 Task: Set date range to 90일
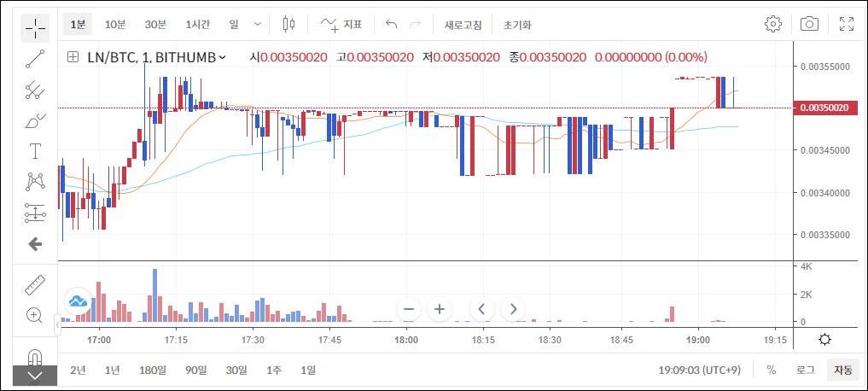point(198,370)
